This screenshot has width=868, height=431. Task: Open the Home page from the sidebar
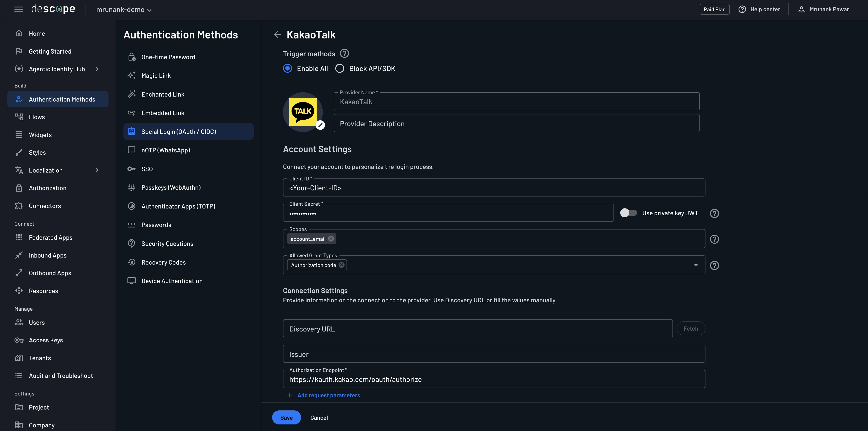[37, 33]
